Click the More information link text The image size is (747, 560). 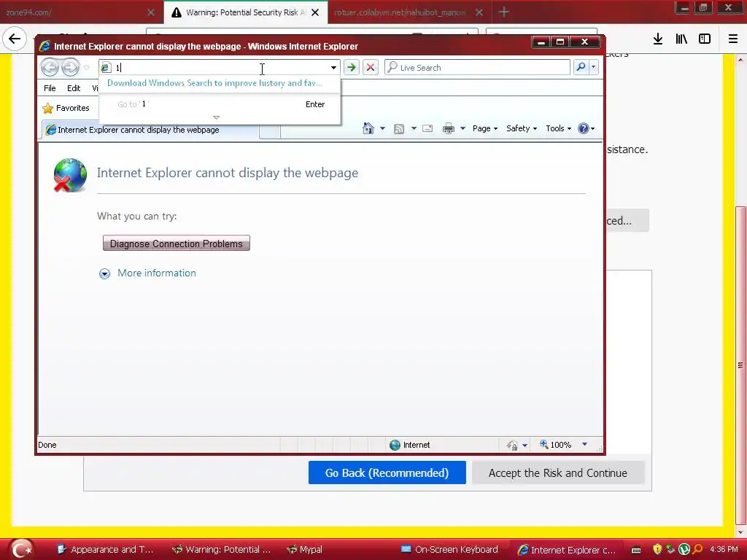point(157,273)
